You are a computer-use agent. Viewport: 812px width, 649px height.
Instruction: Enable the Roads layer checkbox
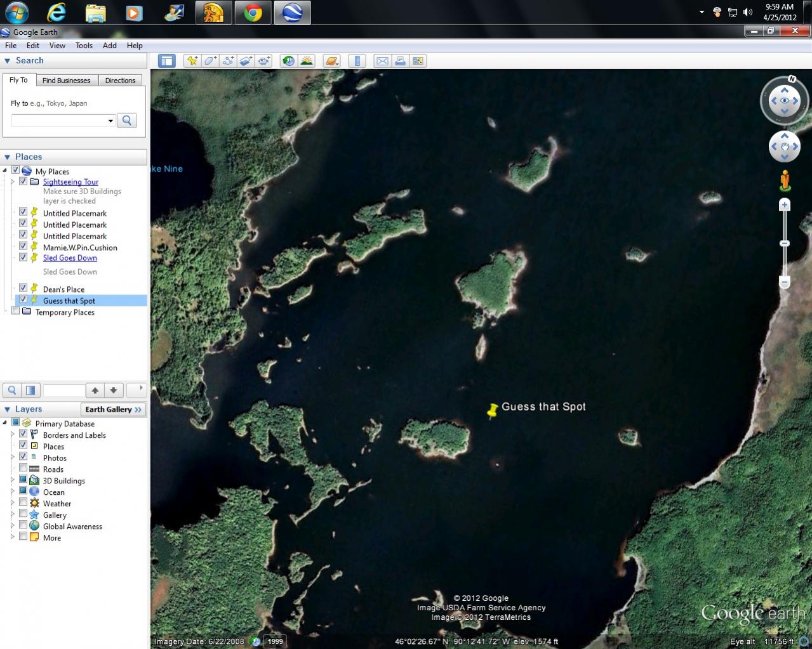tap(23, 468)
